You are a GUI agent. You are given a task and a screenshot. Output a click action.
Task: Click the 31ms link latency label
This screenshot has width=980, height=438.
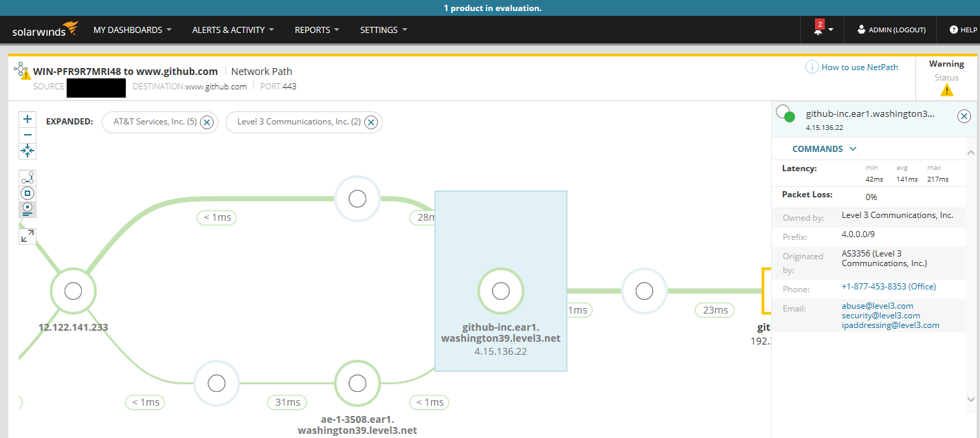click(x=287, y=402)
